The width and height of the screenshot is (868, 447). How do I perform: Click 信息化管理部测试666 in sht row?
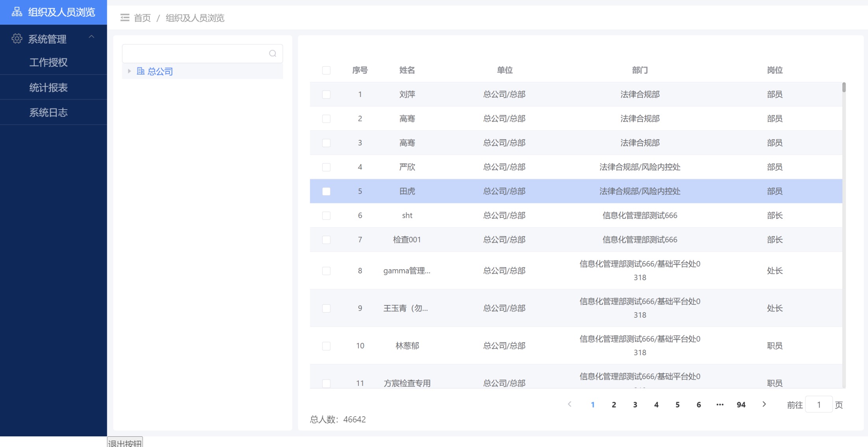[640, 215]
